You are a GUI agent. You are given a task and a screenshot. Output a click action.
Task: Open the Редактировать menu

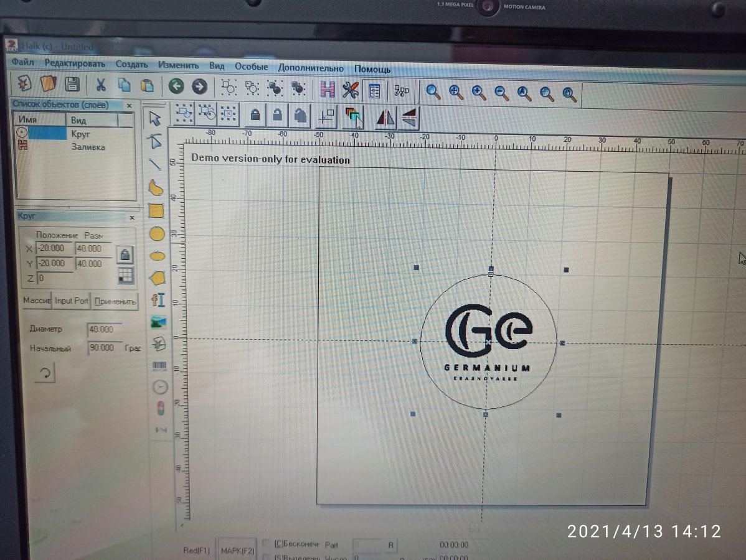pos(75,63)
